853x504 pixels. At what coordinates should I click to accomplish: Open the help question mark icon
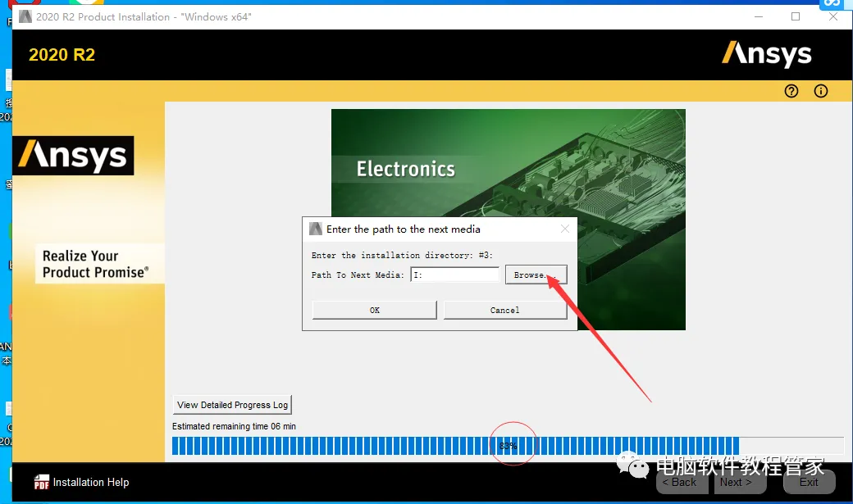click(791, 91)
